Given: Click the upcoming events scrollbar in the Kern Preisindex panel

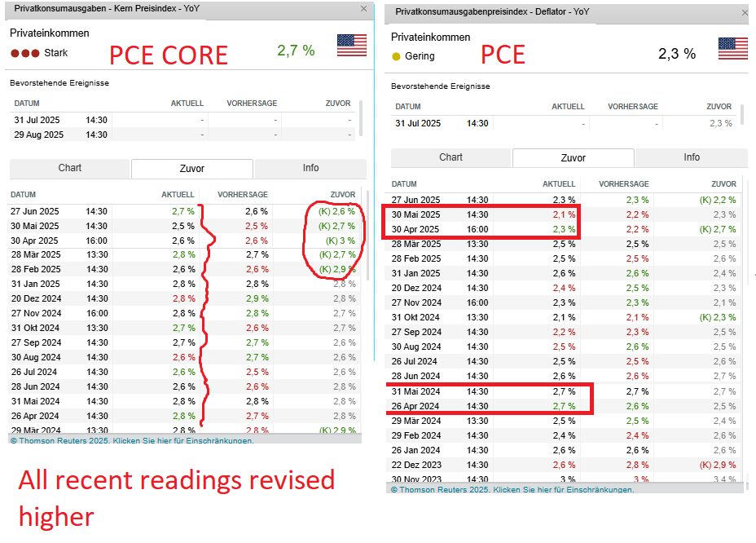Looking at the screenshot, I should 361,119.
